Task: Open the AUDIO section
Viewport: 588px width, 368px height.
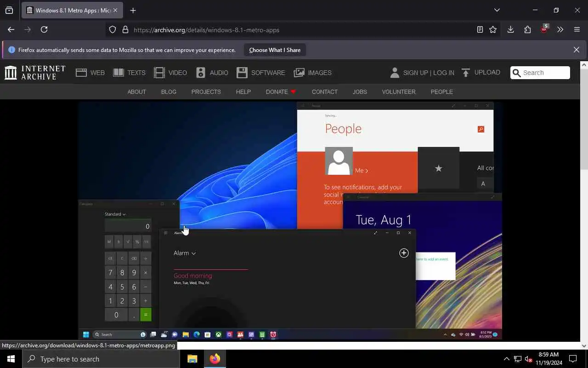Action: (x=212, y=73)
